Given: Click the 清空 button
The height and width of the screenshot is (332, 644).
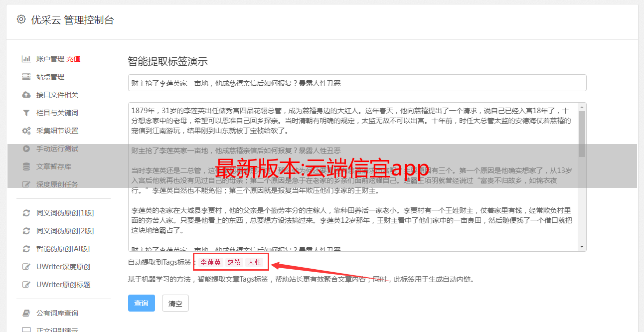Looking at the screenshot, I should (175, 303).
